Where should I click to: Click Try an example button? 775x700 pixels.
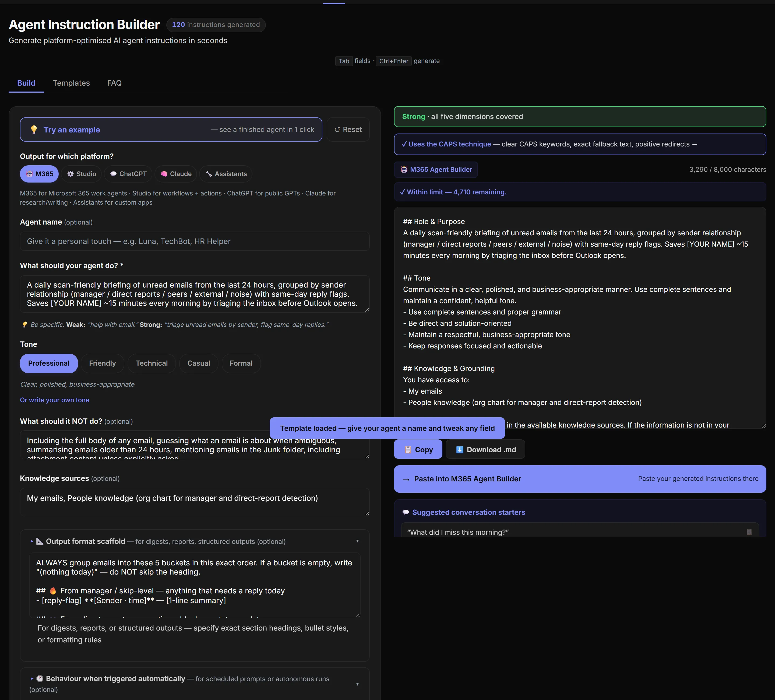(171, 129)
